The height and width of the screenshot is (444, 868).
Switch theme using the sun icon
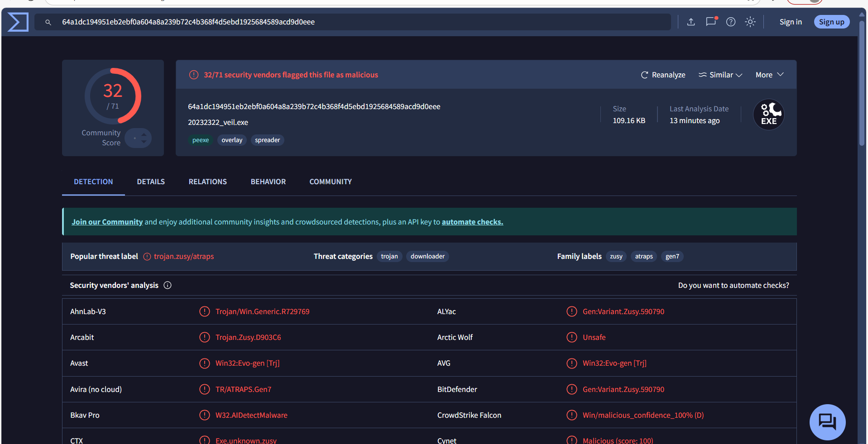coord(750,22)
